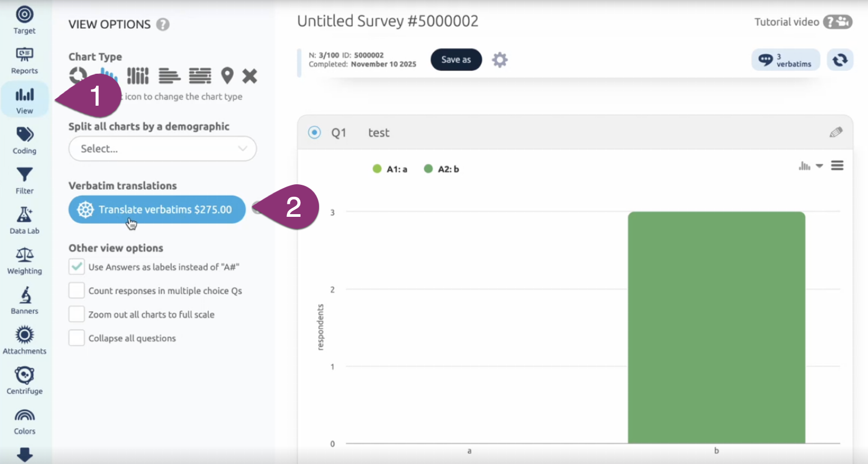868x464 pixels.
Task: Open the Coding tags panel
Action: pyautogui.click(x=24, y=140)
